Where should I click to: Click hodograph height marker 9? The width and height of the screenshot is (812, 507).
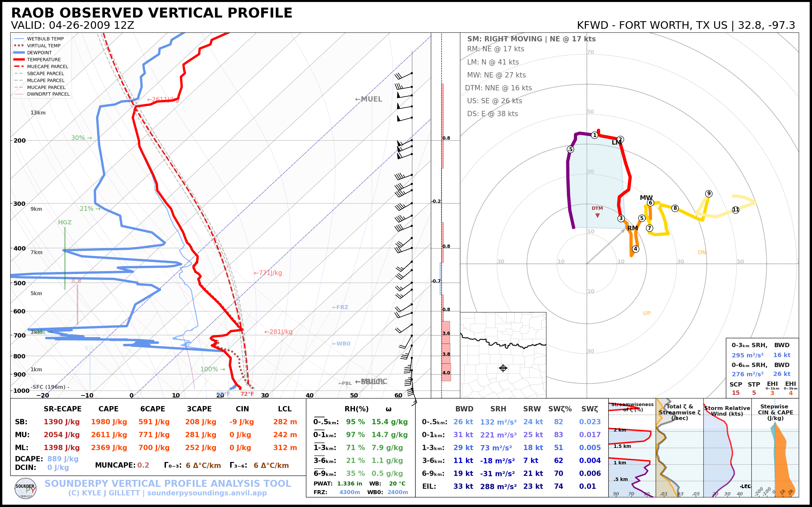(x=709, y=194)
